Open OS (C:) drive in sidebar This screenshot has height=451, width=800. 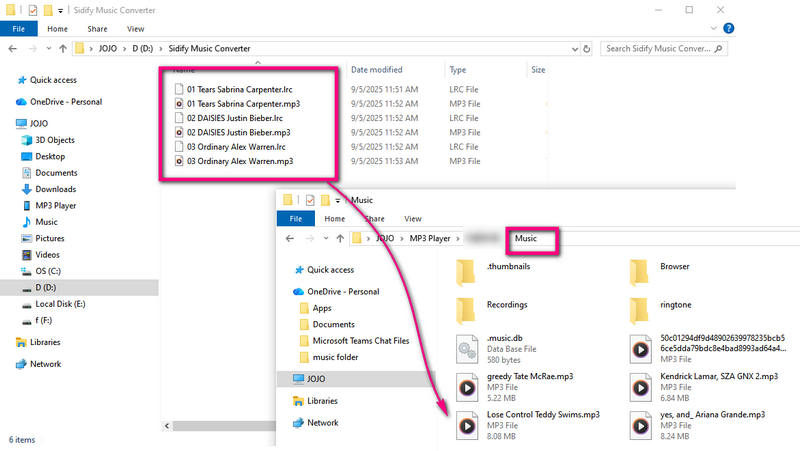click(48, 271)
